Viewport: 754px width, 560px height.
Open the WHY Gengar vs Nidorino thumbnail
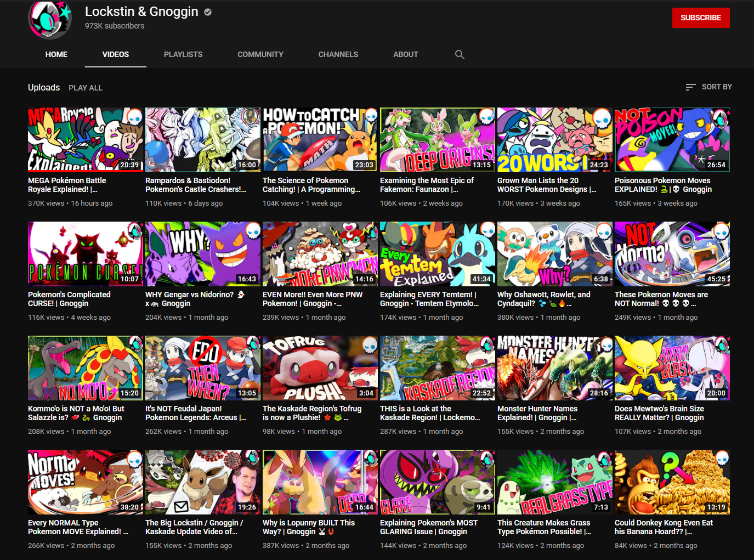click(203, 254)
